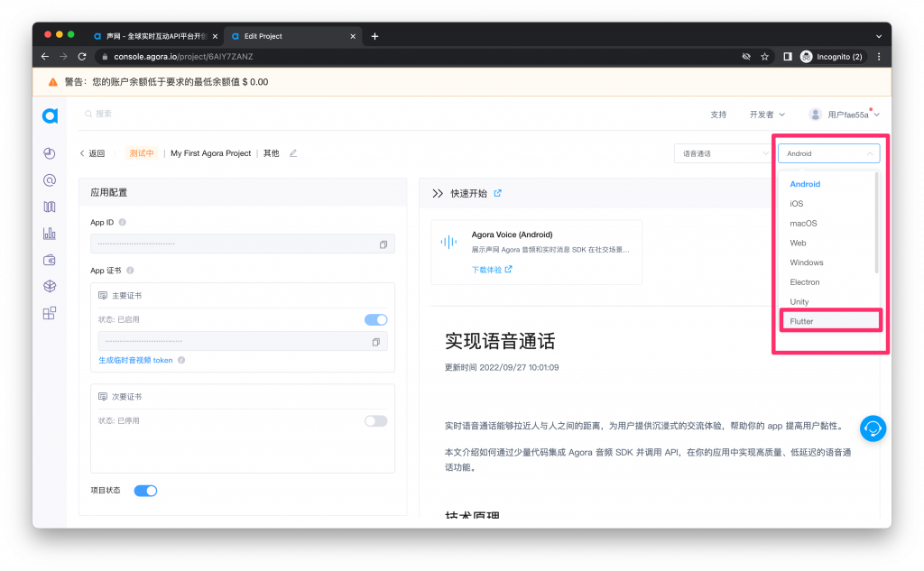The height and width of the screenshot is (571, 924).
Task: Click the eye-slash tracking icon in address bar
Action: pos(746,57)
